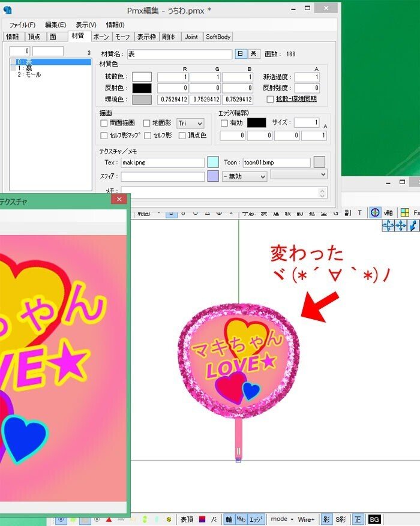Click the red triangle icon in the bottom toolbar
Screen dimensions: 420x526
click(x=109, y=519)
